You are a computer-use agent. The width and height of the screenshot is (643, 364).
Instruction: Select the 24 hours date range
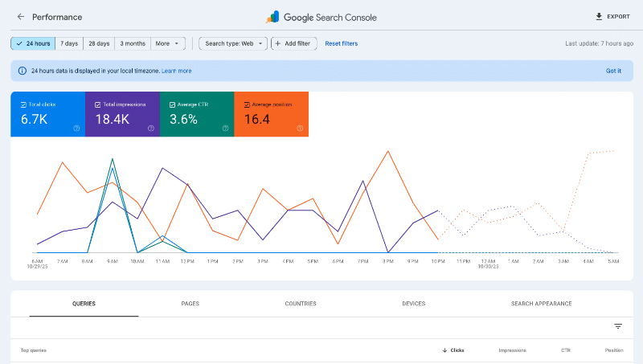[33, 43]
